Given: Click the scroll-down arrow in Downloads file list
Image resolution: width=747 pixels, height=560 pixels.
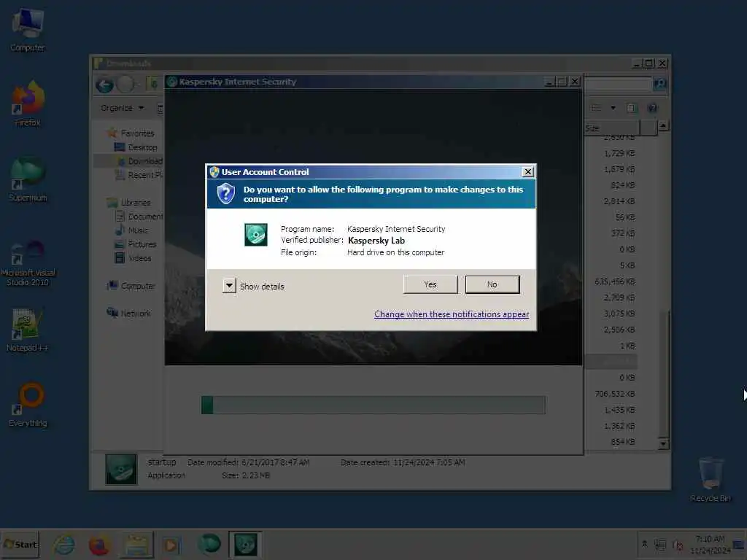Looking at the screenshot, I should [663, 444].
